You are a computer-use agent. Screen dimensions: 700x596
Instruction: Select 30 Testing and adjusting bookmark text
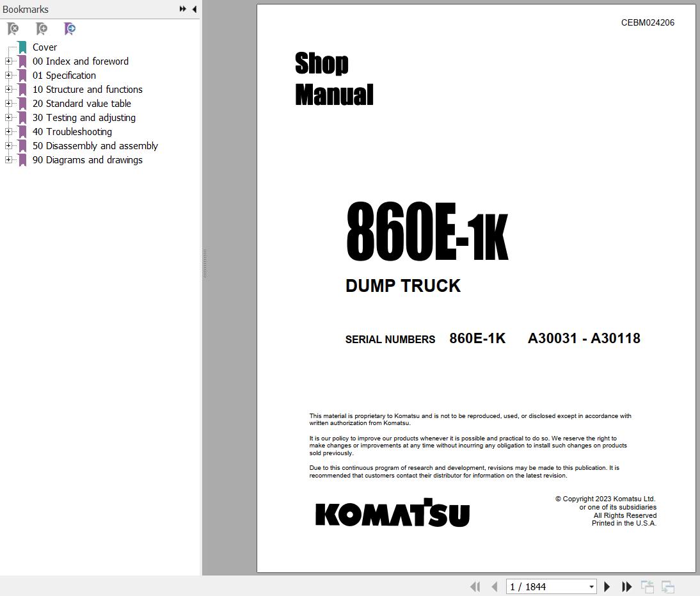click(x=84, y=118)
